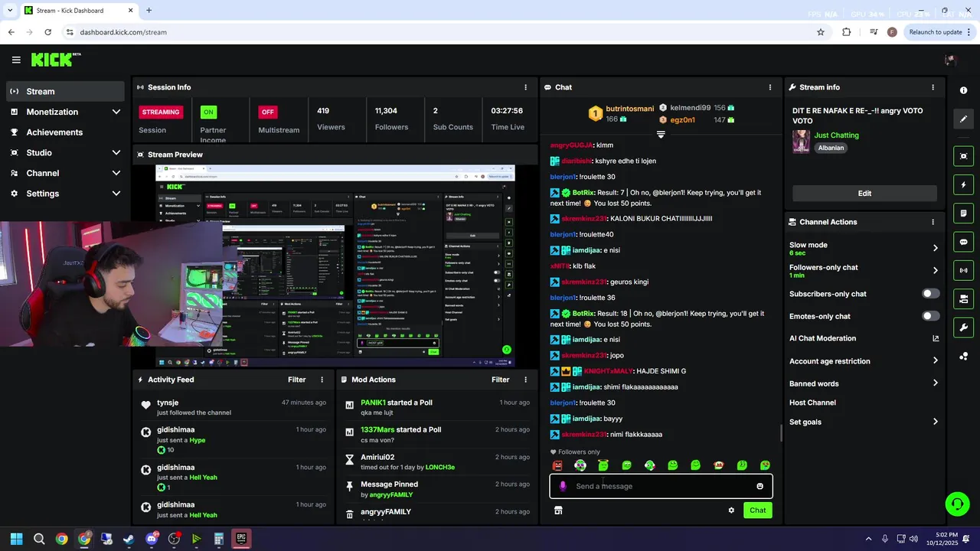Open the Just Chatting category link
The width and height of the screenshot is (980, 551).
(836, 135)
